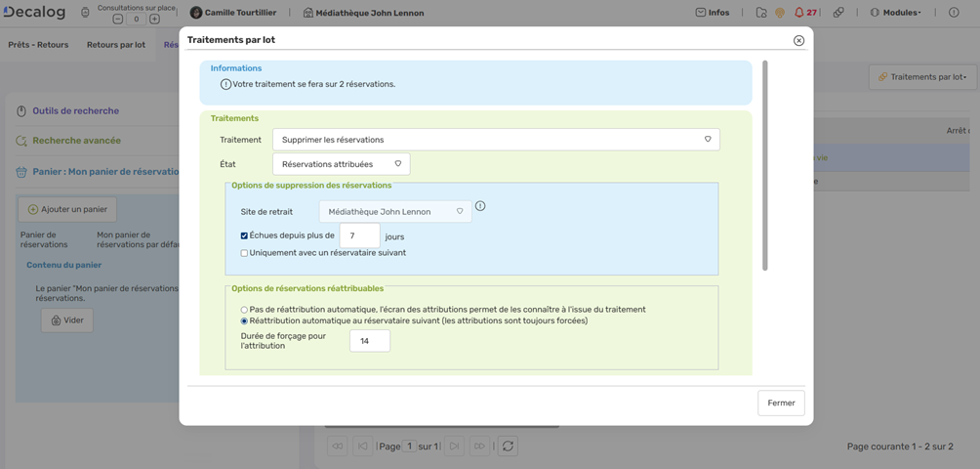This screenshot has width=980, height=469.
Task: Close the Traitements par lot dialog
Action: (798, 40)
